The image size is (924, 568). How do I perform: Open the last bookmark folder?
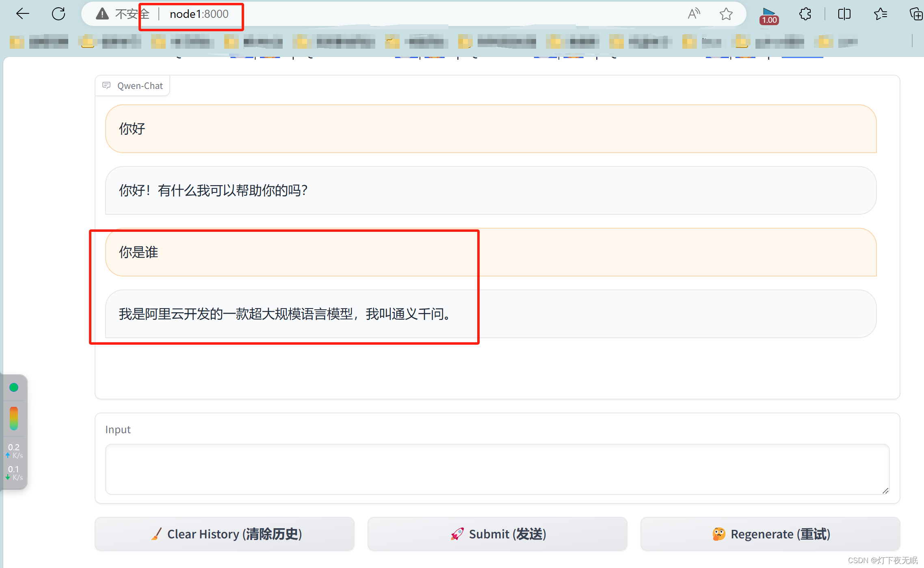(x=837, y=41)
